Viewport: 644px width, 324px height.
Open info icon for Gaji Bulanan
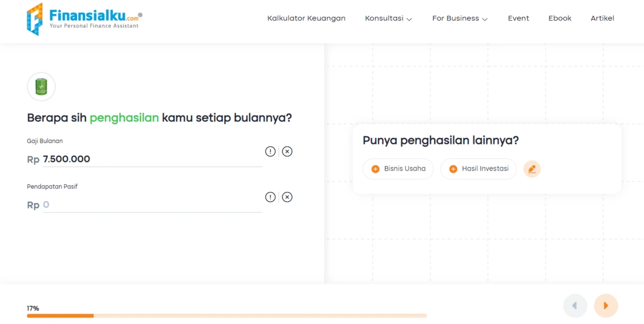270,151
